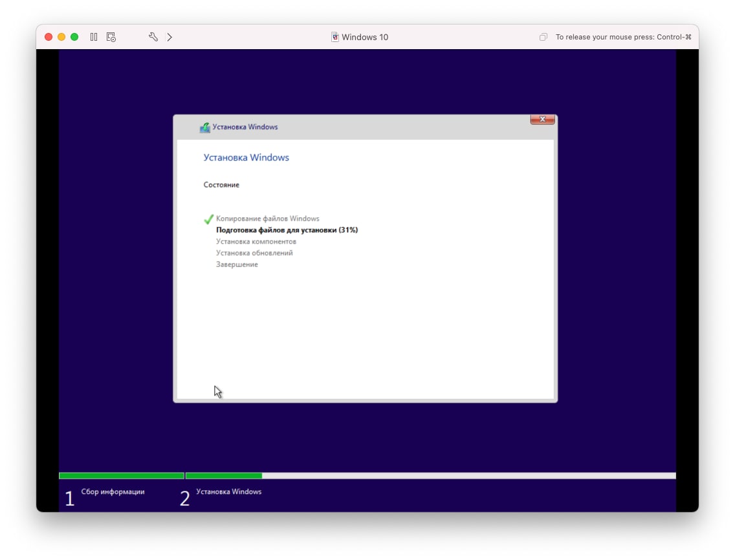
Task: Click the red macOS close button
Action: coord(49,37)
